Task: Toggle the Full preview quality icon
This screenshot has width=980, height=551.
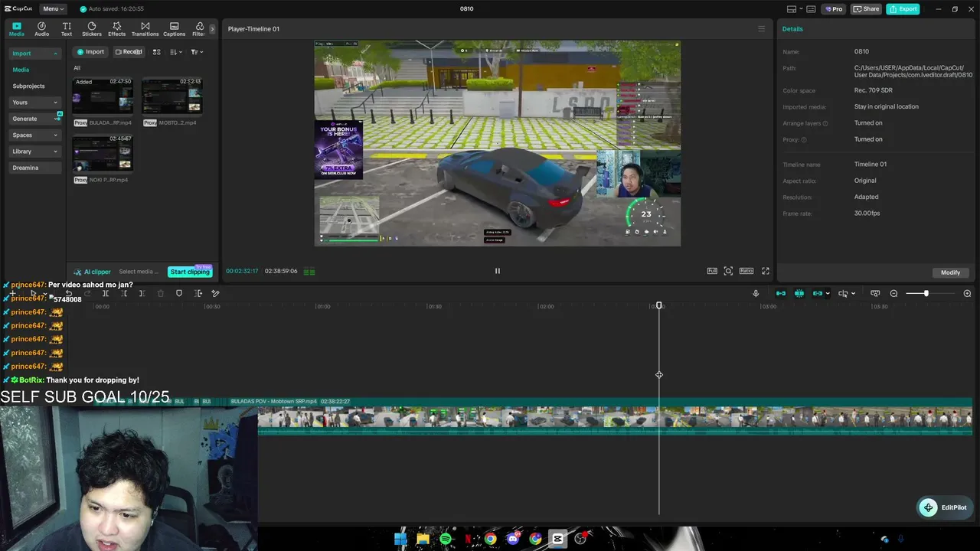Action: (712, 271)
